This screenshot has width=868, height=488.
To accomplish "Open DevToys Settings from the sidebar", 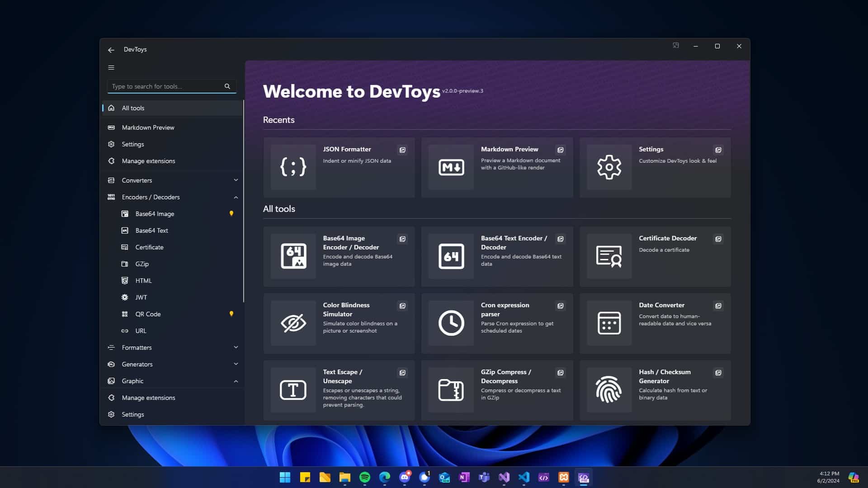I will point(133,144).
